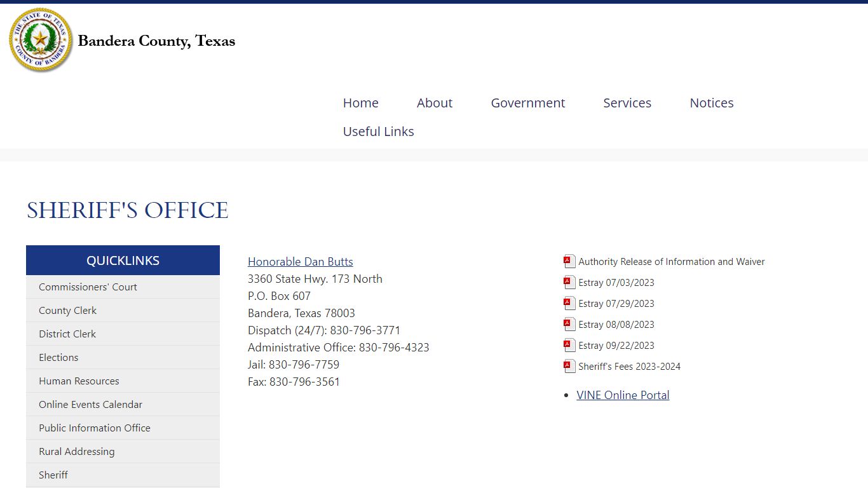Open the Notices menu

(x=712, y=103)
